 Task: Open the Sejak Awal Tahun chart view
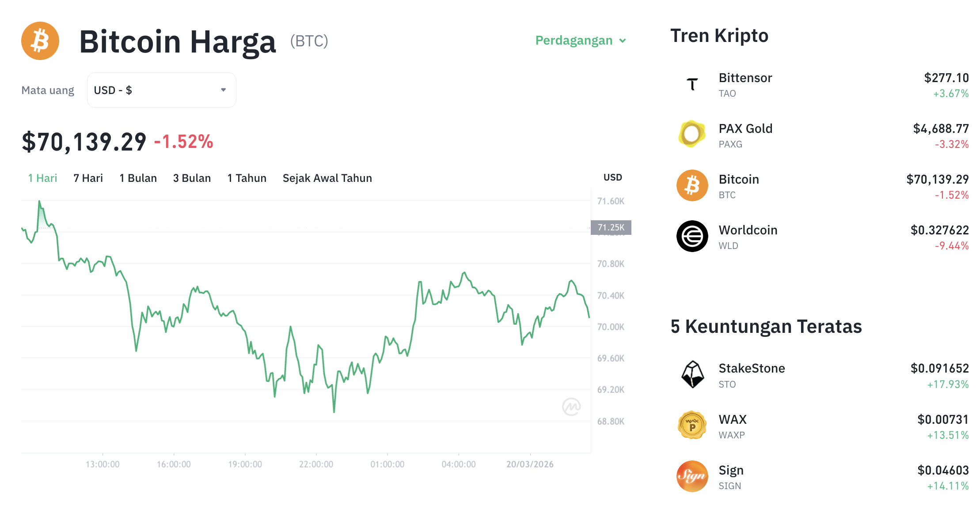coord(327,178)
